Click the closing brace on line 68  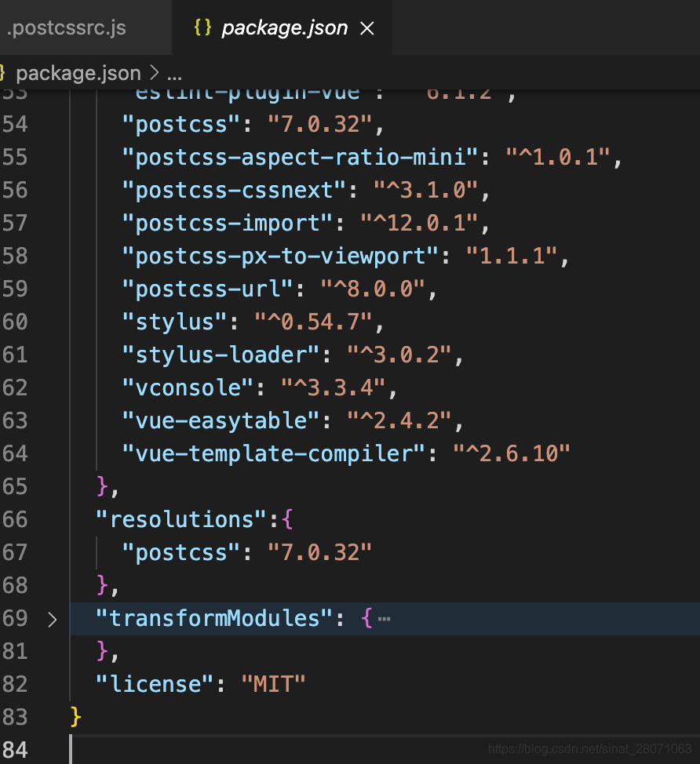point(102,585)
